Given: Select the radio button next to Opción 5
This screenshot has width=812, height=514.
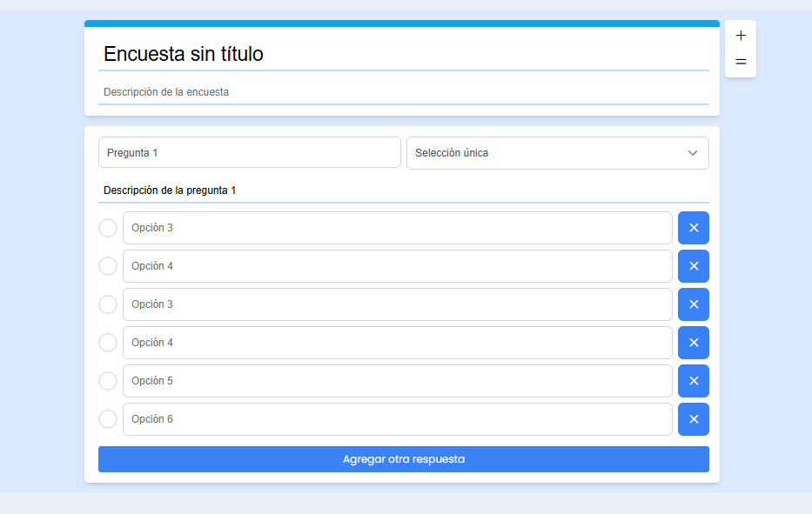Looking at the screenshot, I should 108,381.
